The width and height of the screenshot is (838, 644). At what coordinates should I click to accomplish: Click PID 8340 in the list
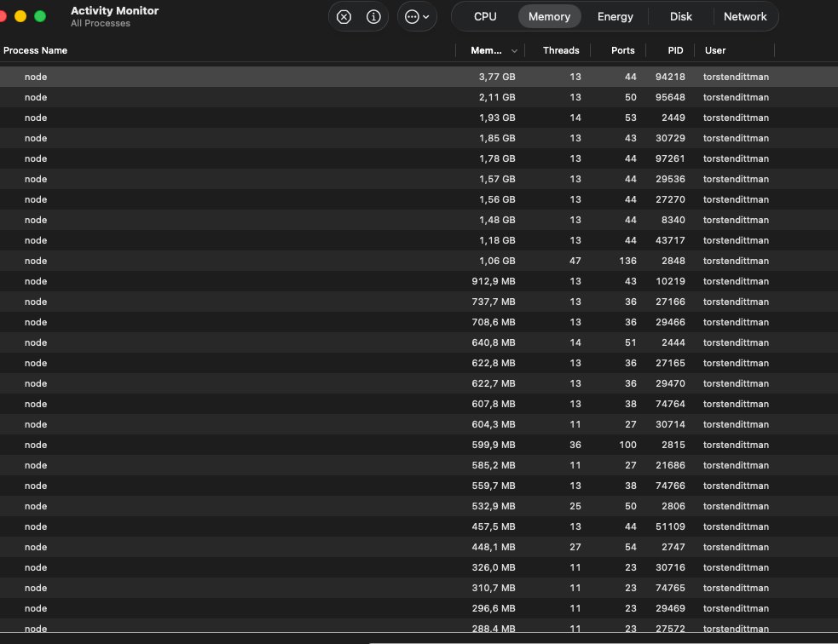673,220
